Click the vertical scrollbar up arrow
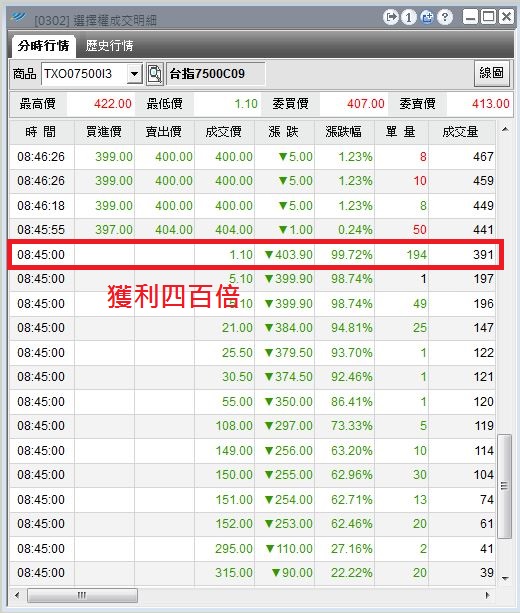The image size is (520, 613). [505, 129]
